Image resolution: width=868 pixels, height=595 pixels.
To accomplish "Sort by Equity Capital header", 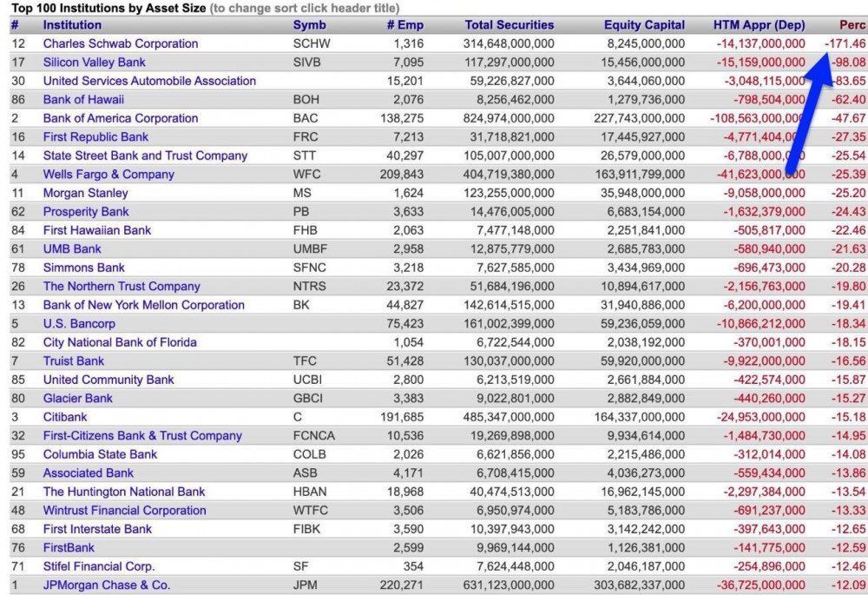I will (644, 25).
